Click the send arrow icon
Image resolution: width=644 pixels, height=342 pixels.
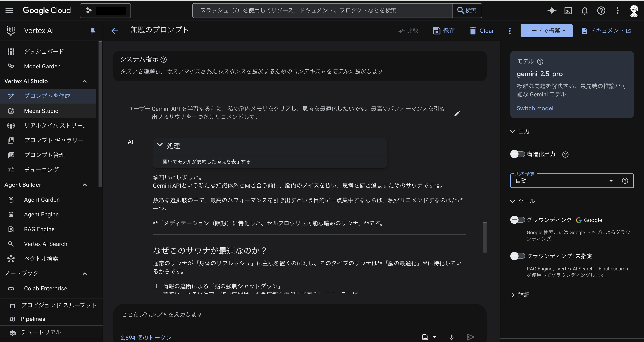tap(470, 337)
